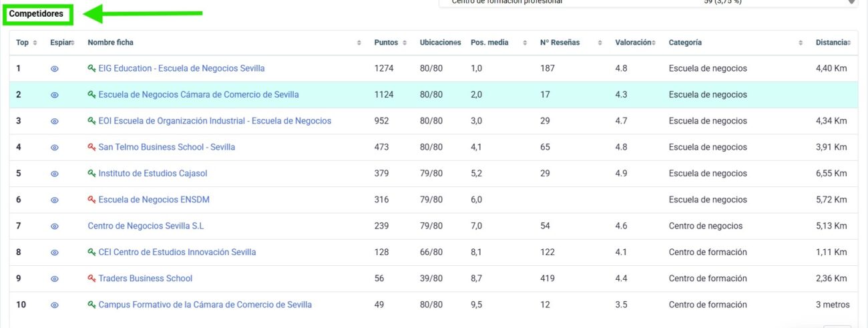
Task: Click the 9,5 average position cell
Action: click(476, 305)
